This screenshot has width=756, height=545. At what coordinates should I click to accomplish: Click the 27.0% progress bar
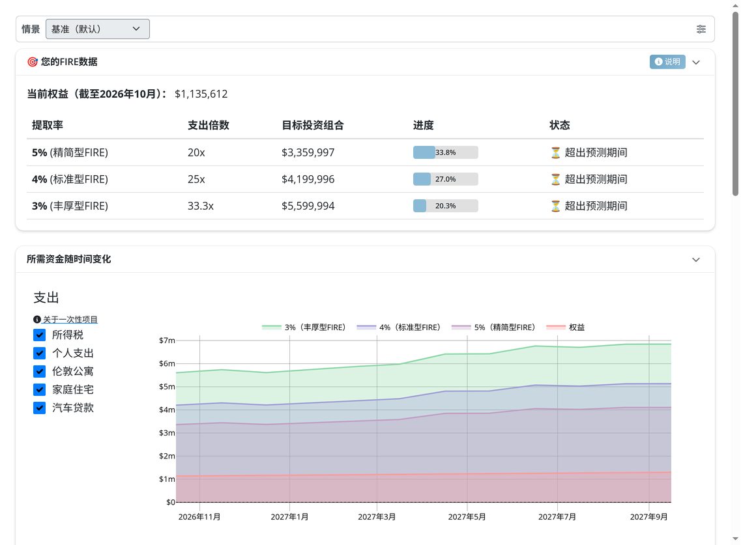click(446, 179)
